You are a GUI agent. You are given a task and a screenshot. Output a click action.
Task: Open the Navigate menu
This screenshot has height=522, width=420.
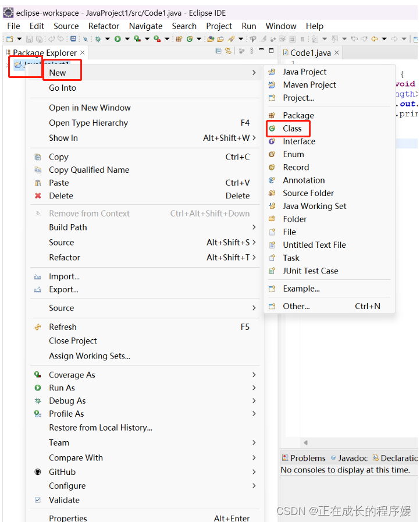pyautogui.click(x=146, y=26)
